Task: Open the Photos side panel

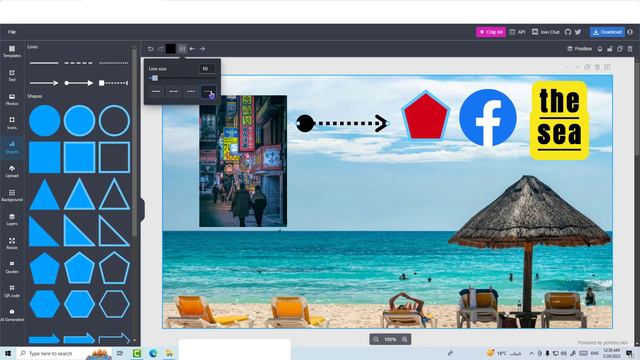Action: coord(12,100)
